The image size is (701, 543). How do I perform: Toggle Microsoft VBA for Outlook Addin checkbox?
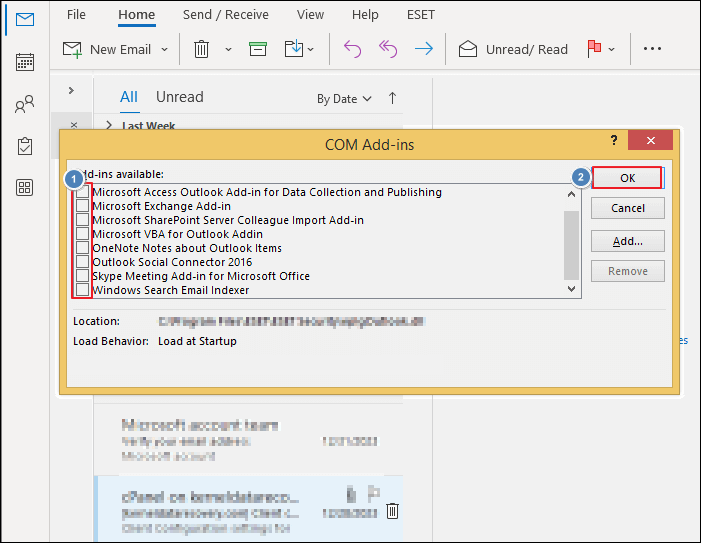(82, 234)
